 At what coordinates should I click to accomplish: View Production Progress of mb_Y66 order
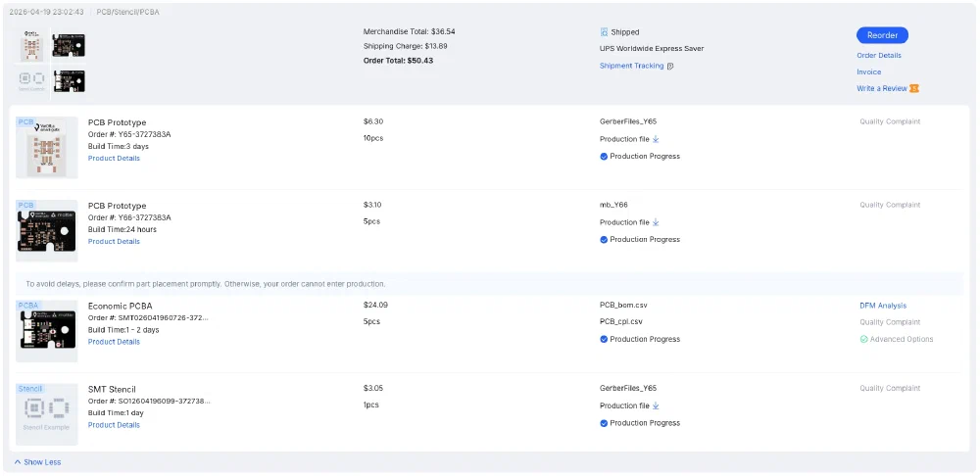640,240
